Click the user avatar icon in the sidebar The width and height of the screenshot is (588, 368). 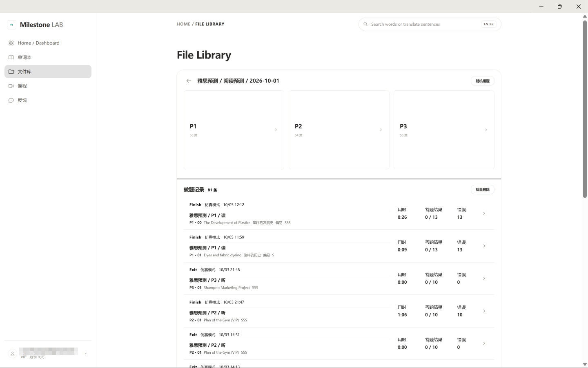(12, 354)
